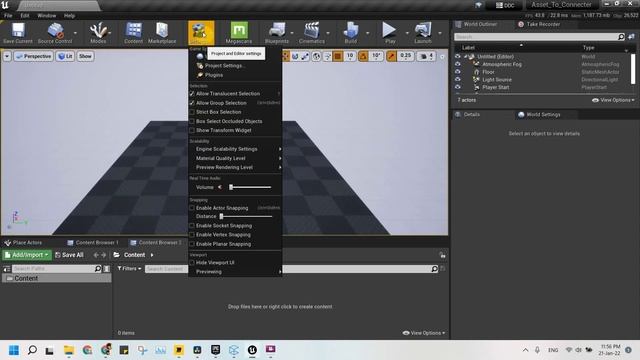The width and height of the screenshot is (640, 360).
Task: Open the Content Browser Filters dropdown
Action: click(129, 269)
